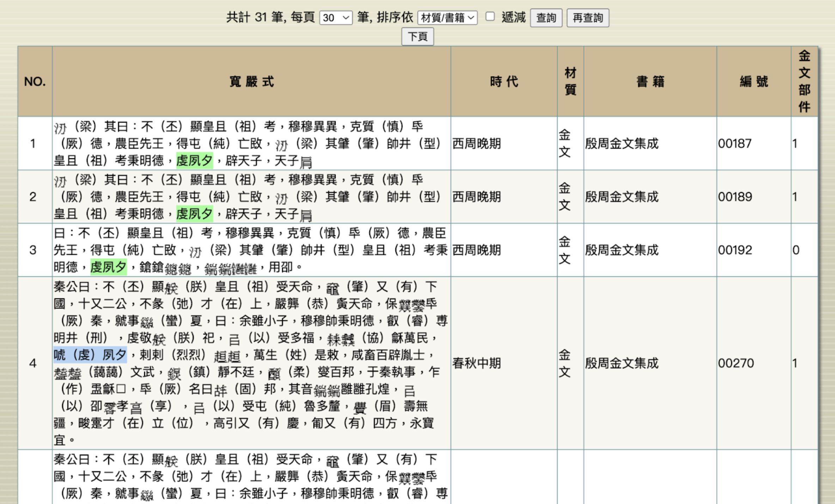Click the green highlighted 虔夙夕 in row 3
The image size is (835, 504).
click(108, 267)
